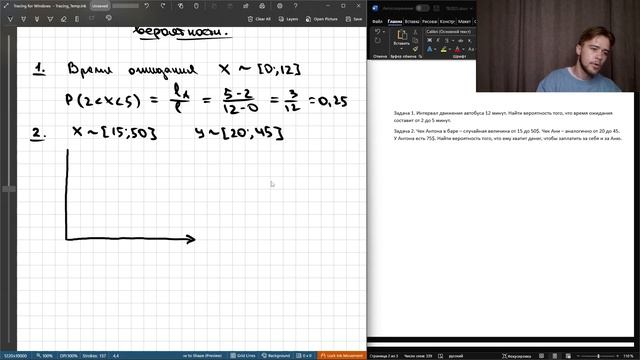The height and width of the screenshot is (360, 640).
Task: Open the settings gear in the Tracing toolbar
Action: tap(280, 6)
